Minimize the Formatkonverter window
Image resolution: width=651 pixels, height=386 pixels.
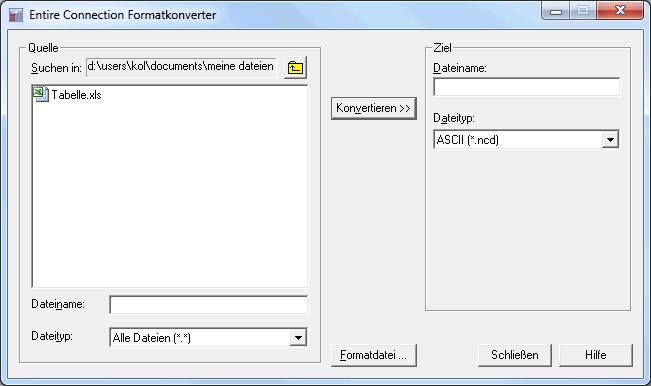coord(556,10)
